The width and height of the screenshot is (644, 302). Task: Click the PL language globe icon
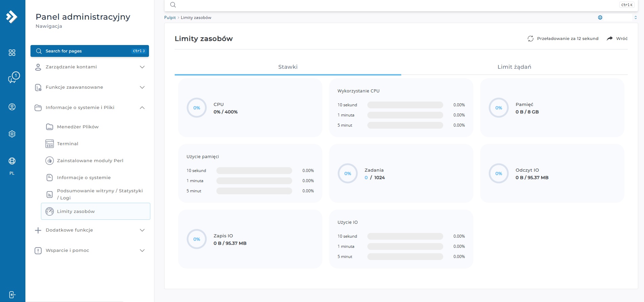pyautogui.click(x=12, y=161)
